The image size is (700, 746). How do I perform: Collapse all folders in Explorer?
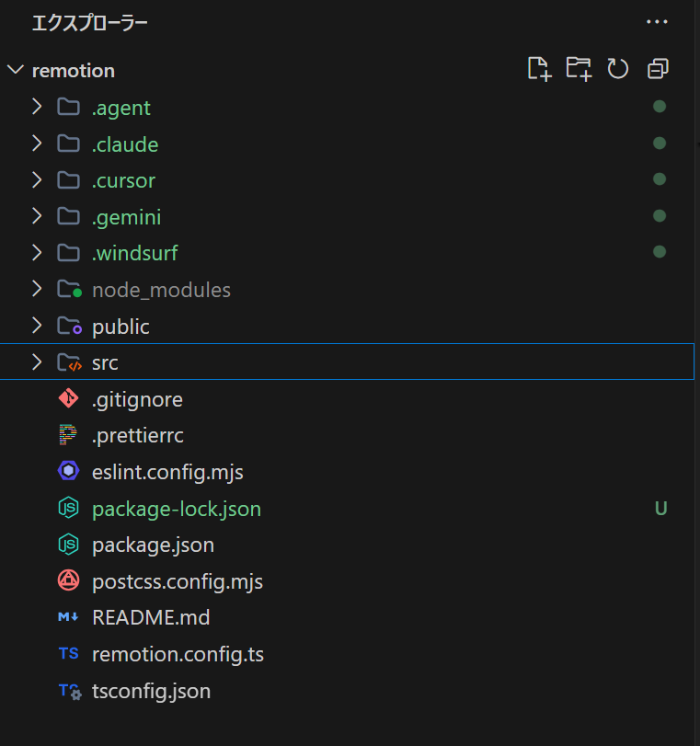(658, 69)
